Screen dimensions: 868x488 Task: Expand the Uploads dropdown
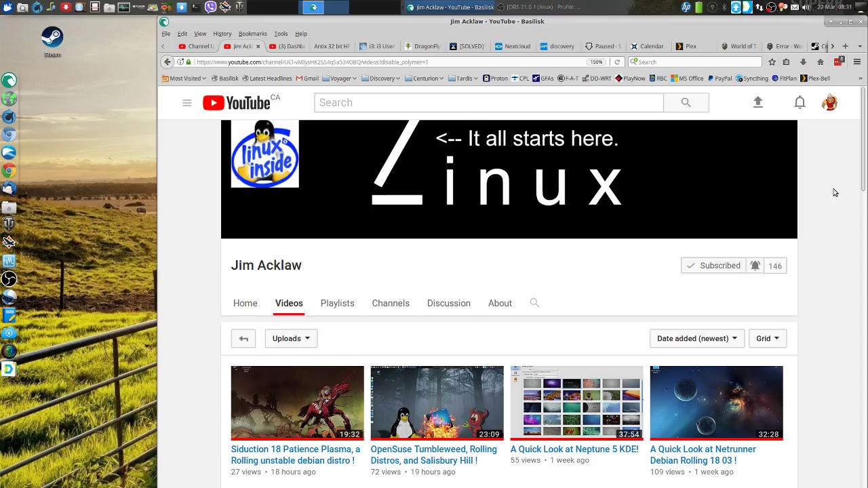[x=291, y=338]
